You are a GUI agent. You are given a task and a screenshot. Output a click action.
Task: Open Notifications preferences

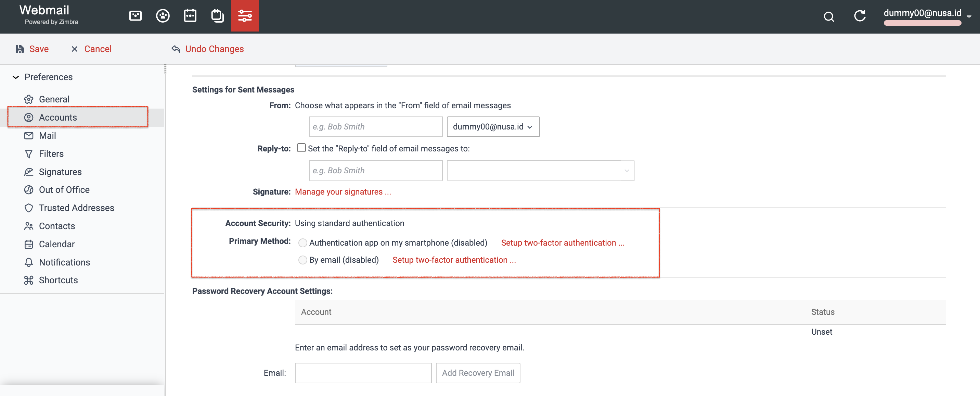[x=64, y=262]
